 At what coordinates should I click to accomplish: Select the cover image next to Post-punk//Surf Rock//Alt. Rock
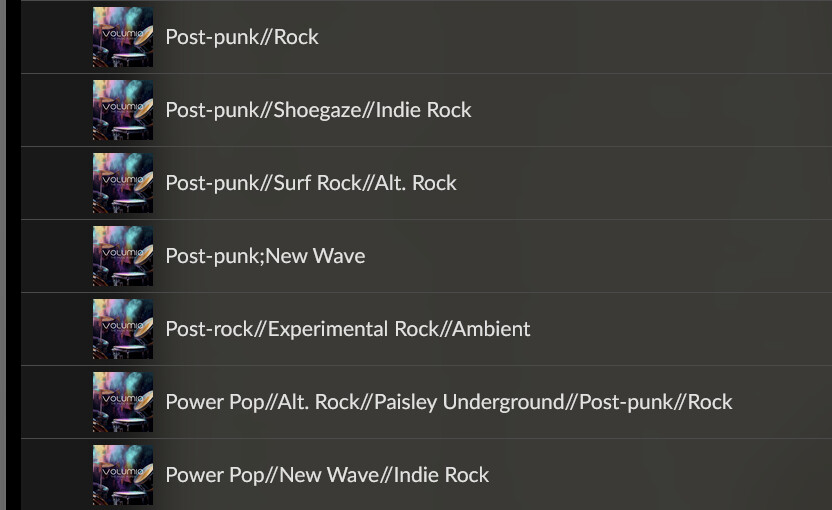coord(123,183)
